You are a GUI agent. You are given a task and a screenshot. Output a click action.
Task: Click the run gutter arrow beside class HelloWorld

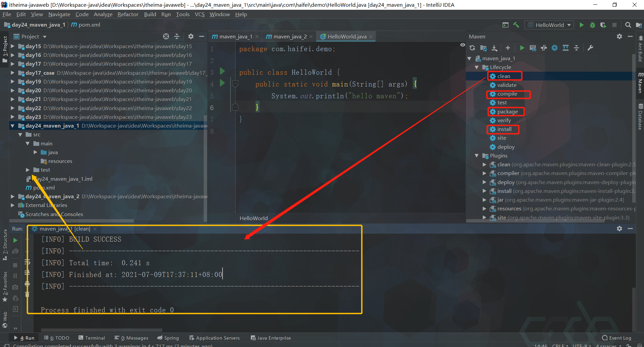click(x=222, y=71)
